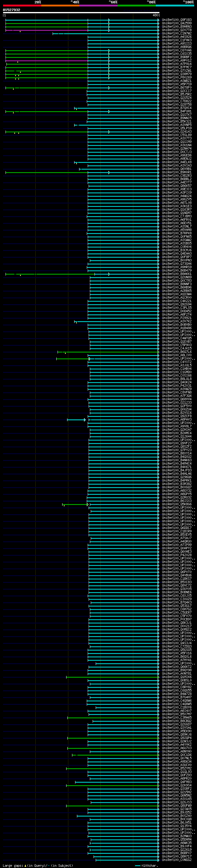Open hit UniRef100_C1FHK3

pyautogui.click(x=177, y=40)
